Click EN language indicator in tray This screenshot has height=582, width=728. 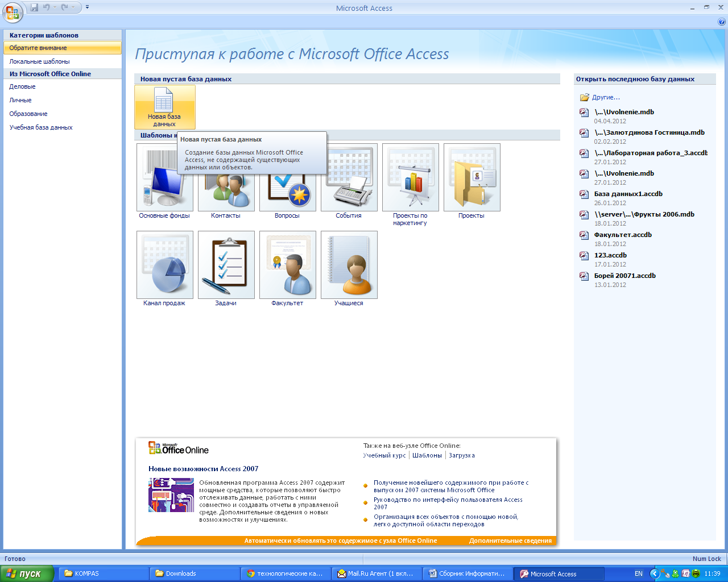639,573
